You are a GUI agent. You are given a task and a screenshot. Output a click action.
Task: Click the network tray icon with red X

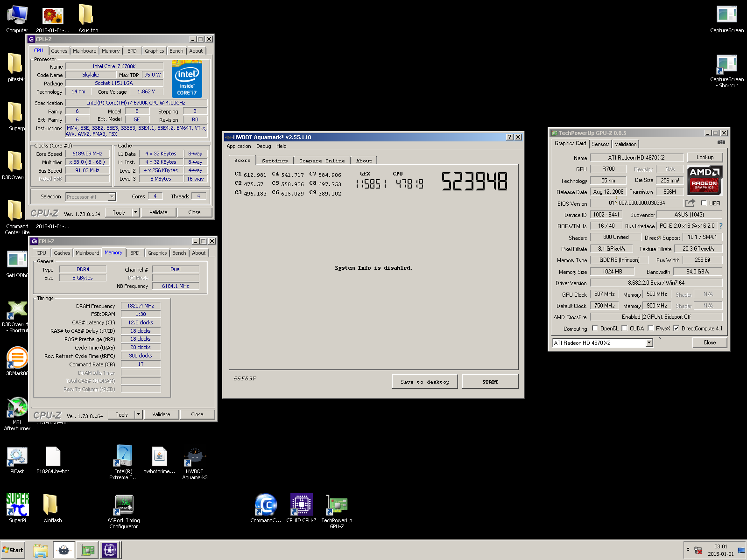pos(698,550)
